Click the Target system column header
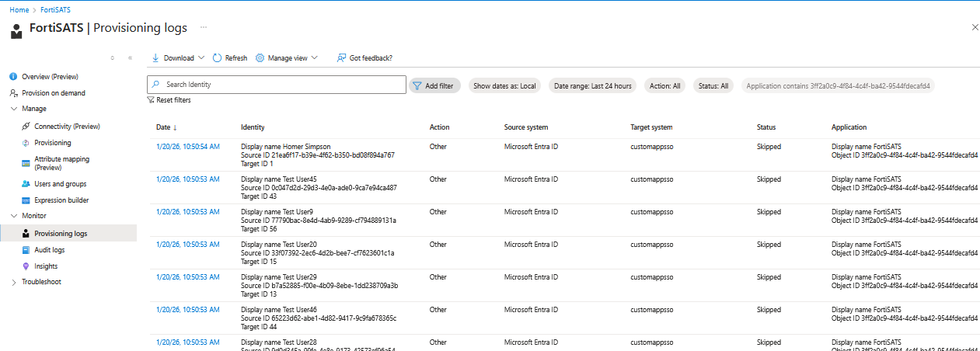Screen dimensions: 980x351 point(651,127)
